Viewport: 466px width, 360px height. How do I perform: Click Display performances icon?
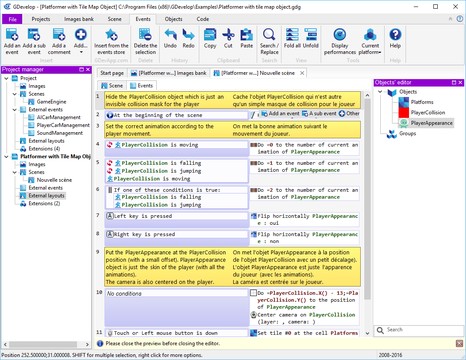coord(340,35)
